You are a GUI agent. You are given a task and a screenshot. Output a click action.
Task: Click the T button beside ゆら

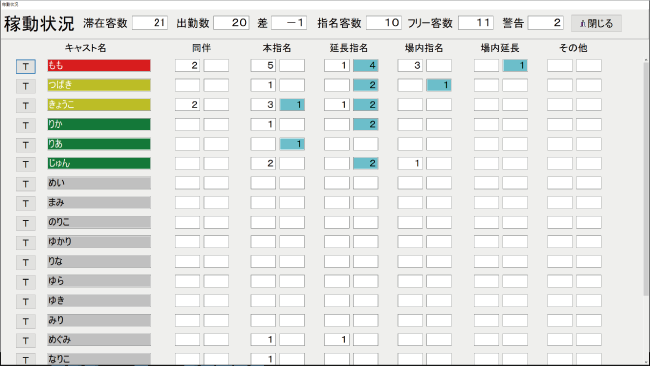26,282
